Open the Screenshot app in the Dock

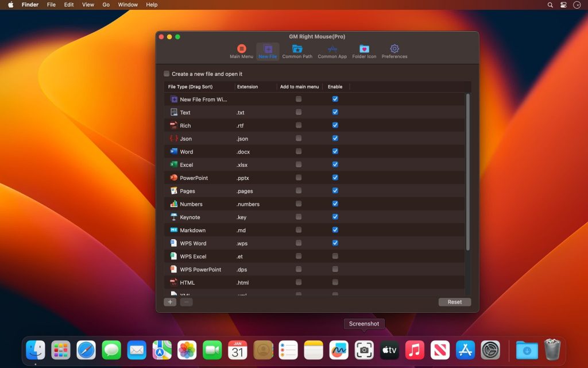click(364, 349)
